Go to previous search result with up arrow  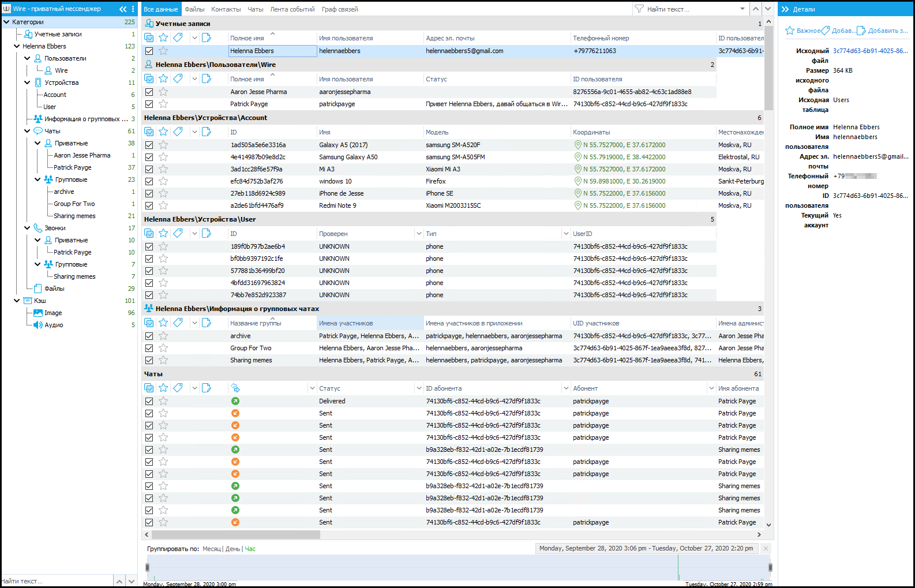756,9
